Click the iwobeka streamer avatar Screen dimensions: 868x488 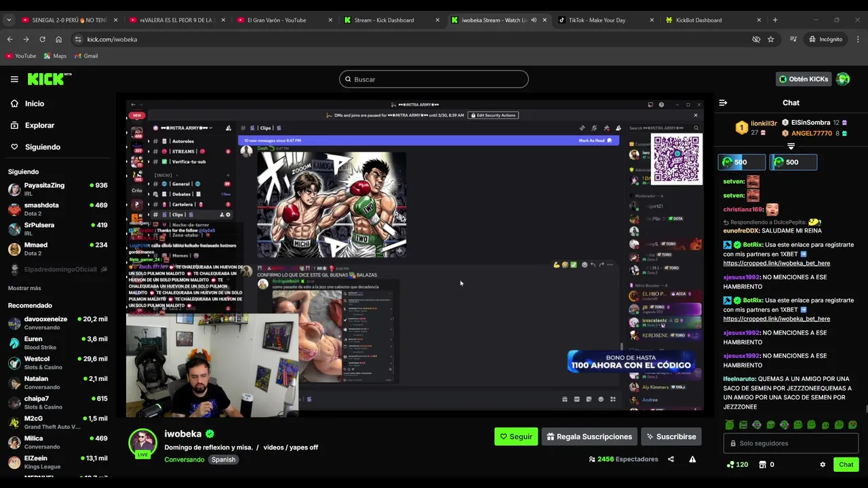point(142,443)
